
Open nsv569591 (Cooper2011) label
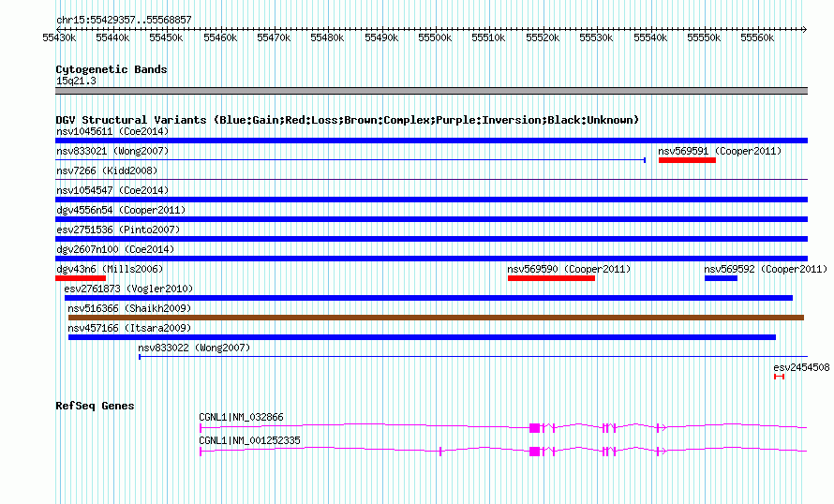[720, 151]
